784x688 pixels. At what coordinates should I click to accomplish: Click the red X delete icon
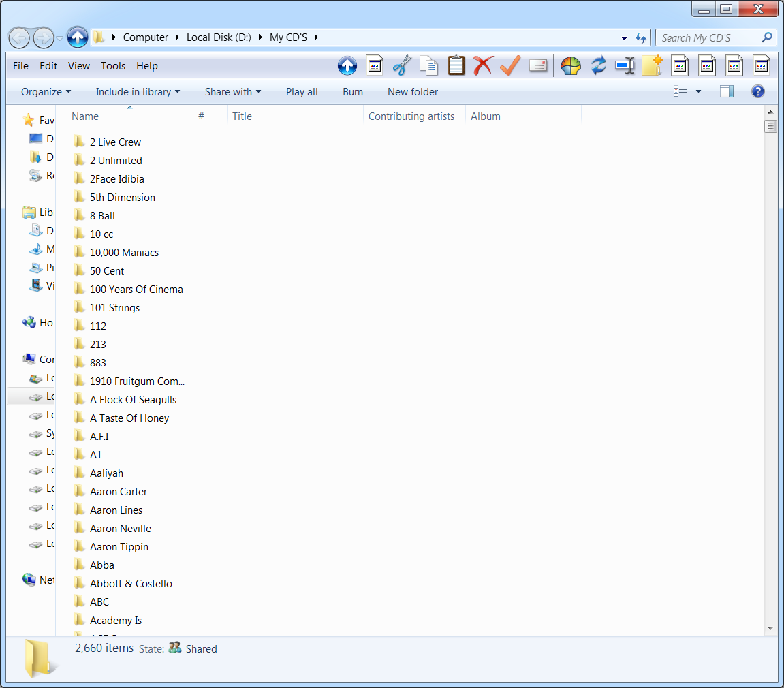tap(483, 65)
